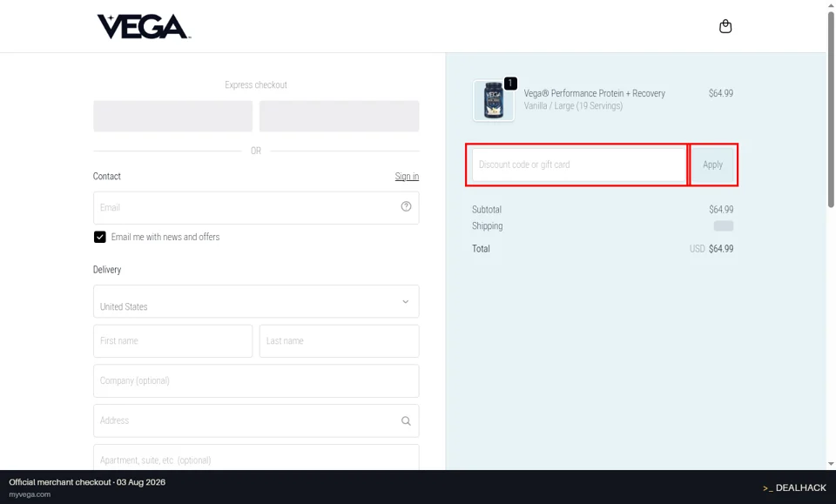The width and height of the screenshot is (836, 504).
Task: Click the Vega Performance Protein + Recovery title
Action: [595, 93]
